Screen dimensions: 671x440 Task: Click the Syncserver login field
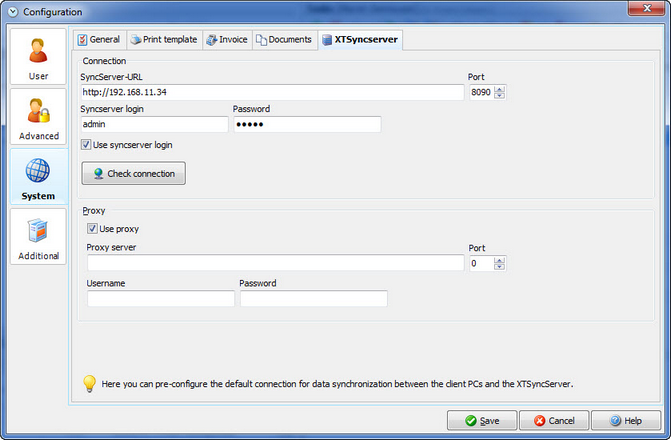tap(154, 125)
